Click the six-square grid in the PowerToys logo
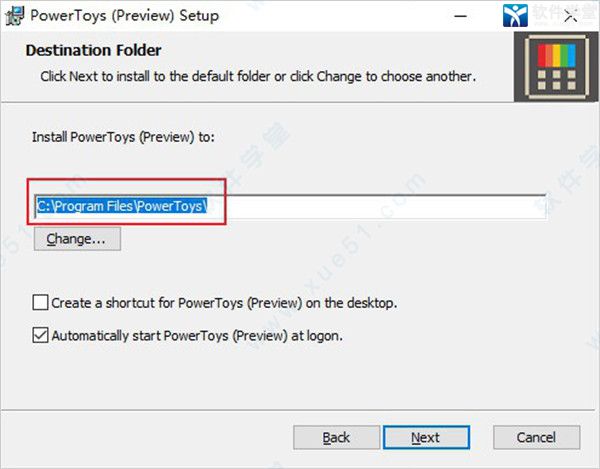This screenshot has height=469, width=600. [557, 80]
